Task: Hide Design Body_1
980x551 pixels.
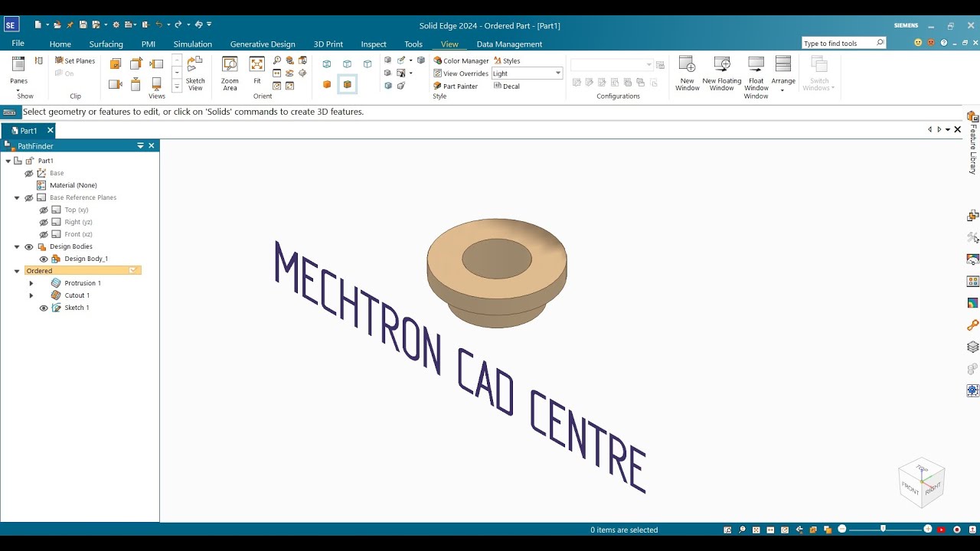Action: click(x=44, y=259)
